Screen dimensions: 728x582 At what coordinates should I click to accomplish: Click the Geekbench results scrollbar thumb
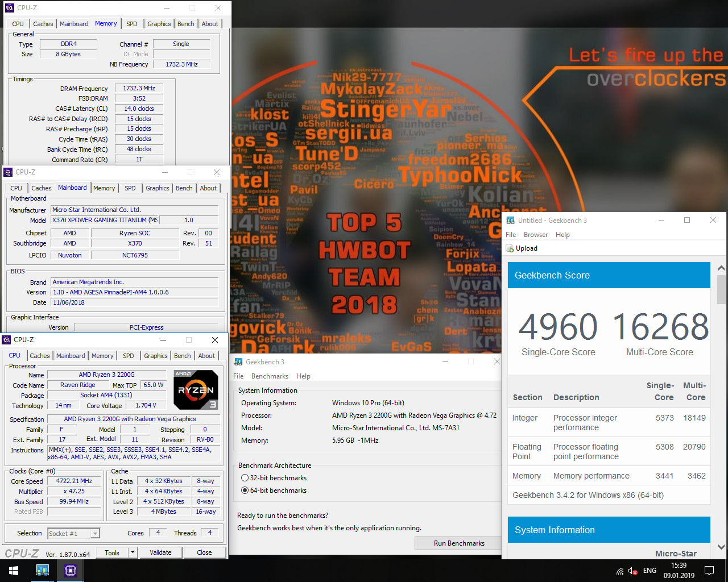click(721, 290)
